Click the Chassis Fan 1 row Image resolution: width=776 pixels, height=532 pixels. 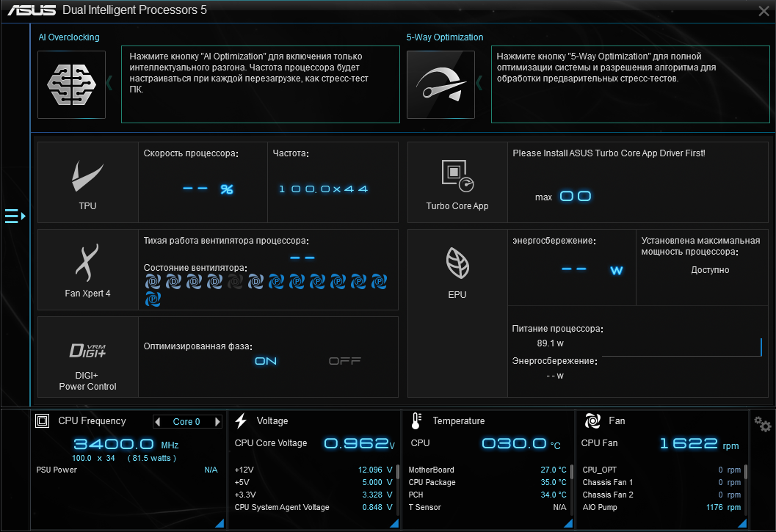[661, 482]
